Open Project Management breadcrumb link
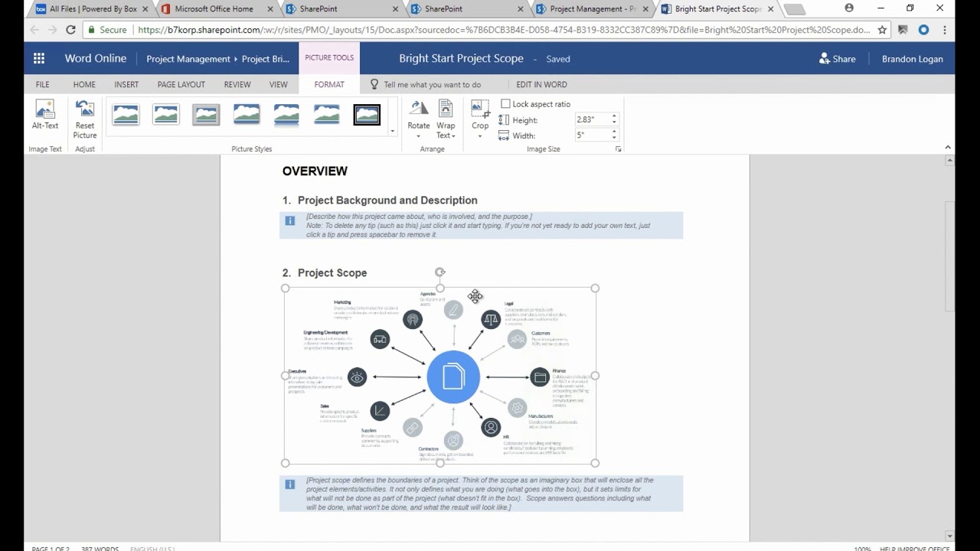Screen dimensions: 980x551 point(188,58)
